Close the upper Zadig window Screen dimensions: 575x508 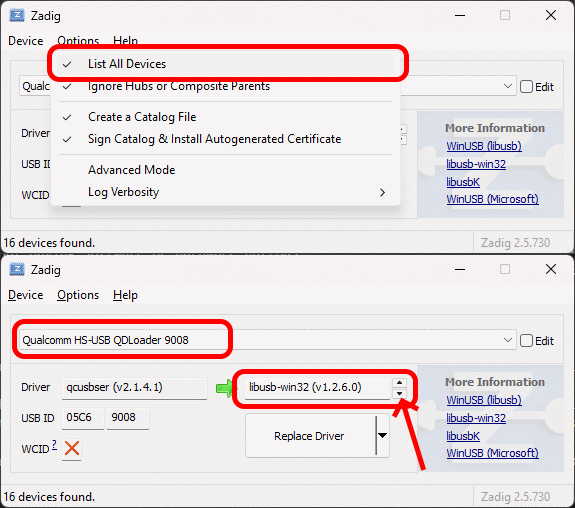click(x=551, y=15)
